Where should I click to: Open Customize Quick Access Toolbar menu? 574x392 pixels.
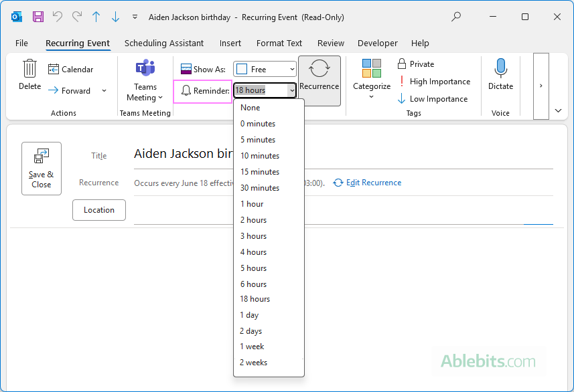(135, 17)
